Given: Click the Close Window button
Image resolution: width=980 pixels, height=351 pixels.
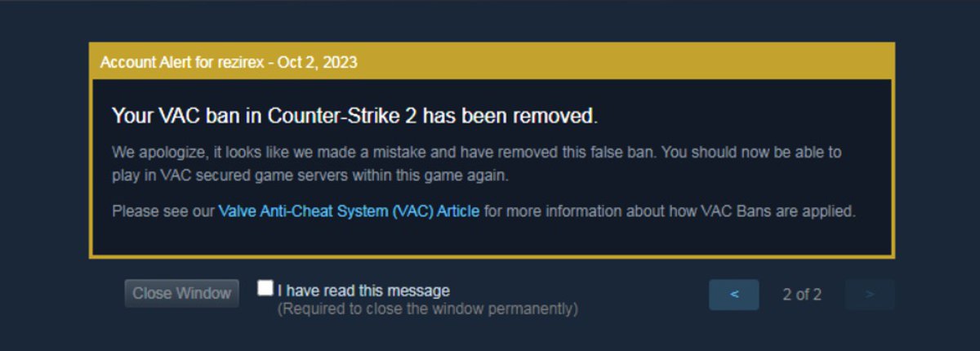Looking at the screenshot, I should coord(182,293).
